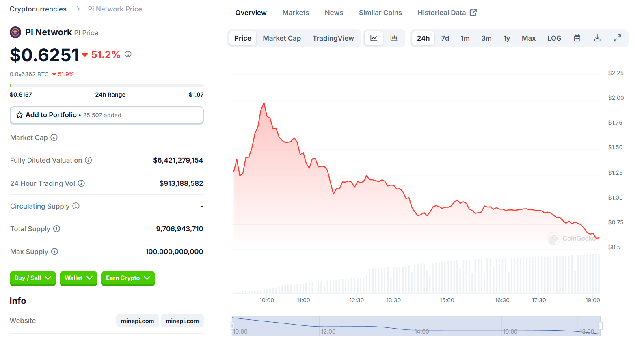The height and width of the screenshot is (340, 644).
Task: Click Add to Portfolio button
Action: pyautogui.click(x=107, y=115)
